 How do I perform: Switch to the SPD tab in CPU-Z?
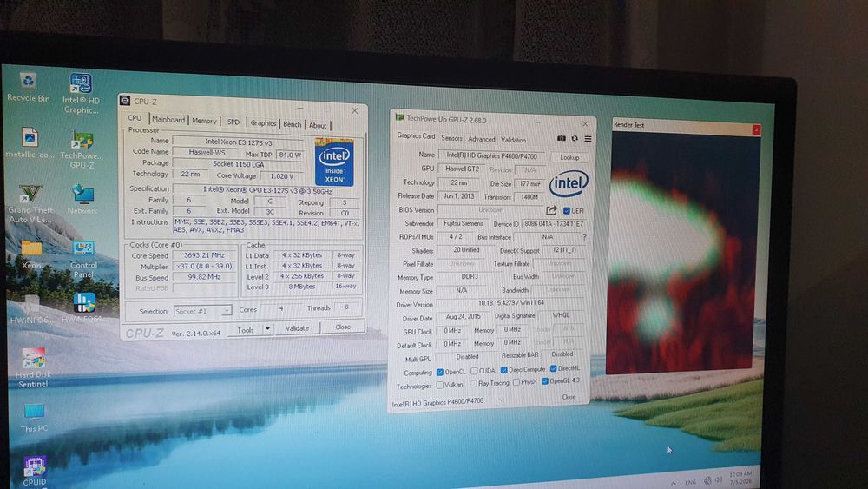click(x=233, y=122)
